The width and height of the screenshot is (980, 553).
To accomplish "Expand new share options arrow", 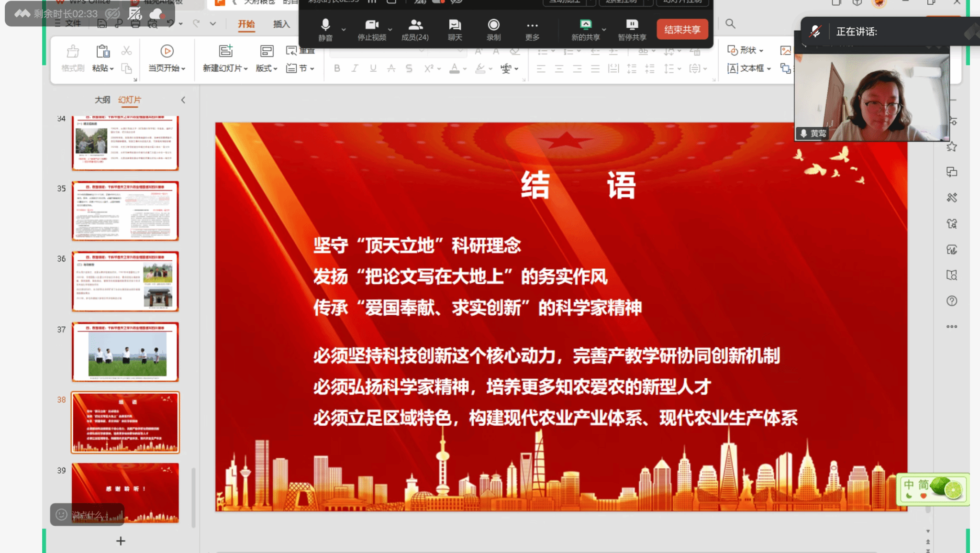I will point(604,30).
